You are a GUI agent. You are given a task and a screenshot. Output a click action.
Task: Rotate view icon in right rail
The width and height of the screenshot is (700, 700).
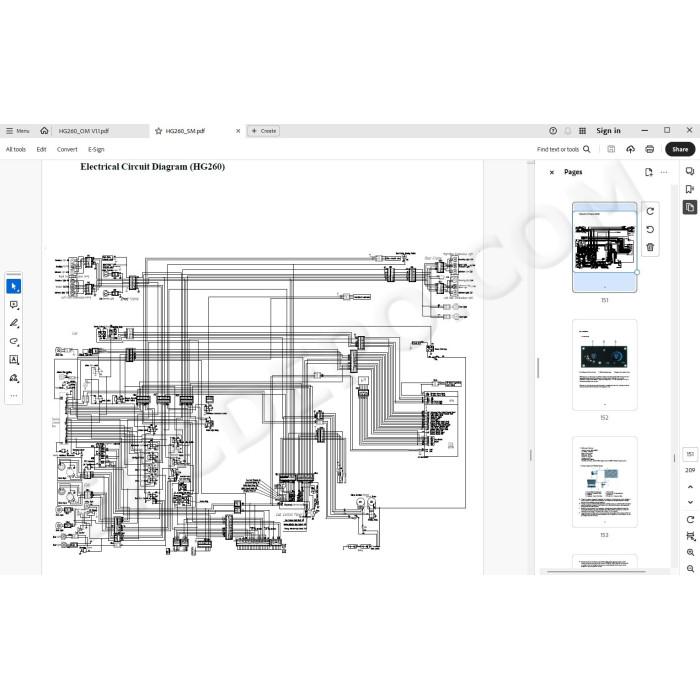(x=690, y=520)
